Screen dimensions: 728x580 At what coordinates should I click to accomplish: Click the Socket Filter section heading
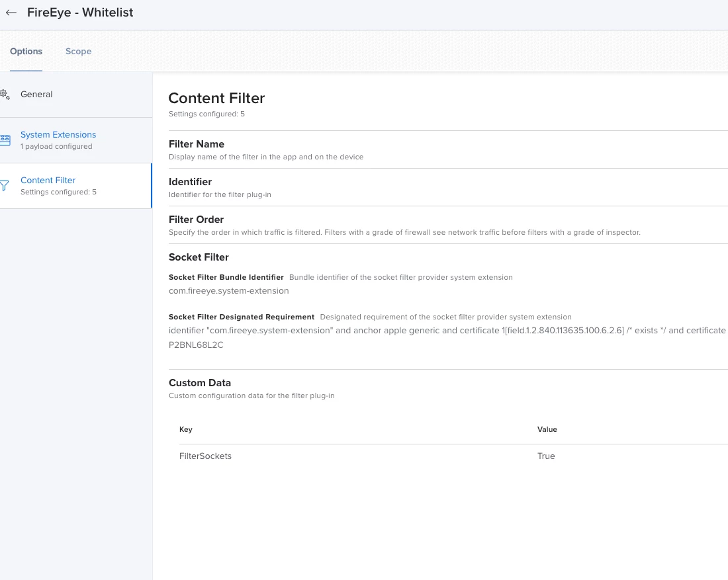tap(199, 257)
